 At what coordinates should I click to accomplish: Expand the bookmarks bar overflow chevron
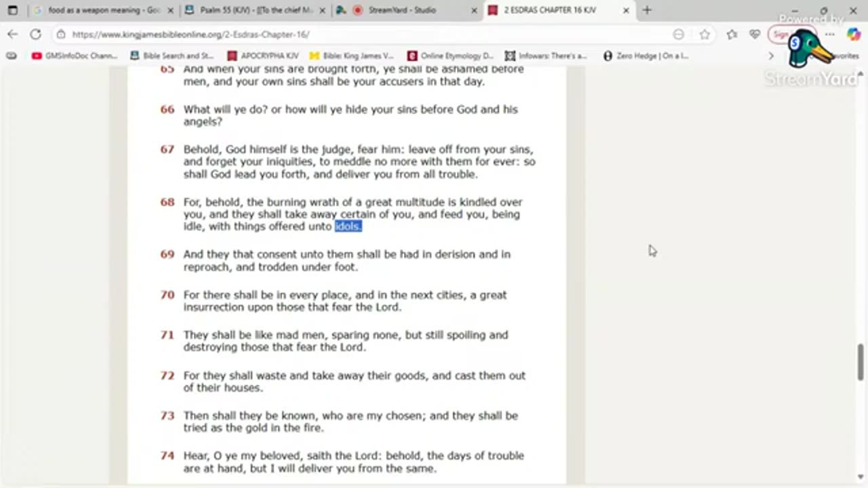(771, 56)
